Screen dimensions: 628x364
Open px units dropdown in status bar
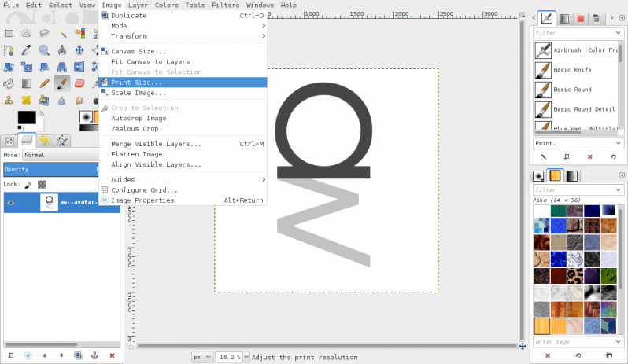coord(201,357)
